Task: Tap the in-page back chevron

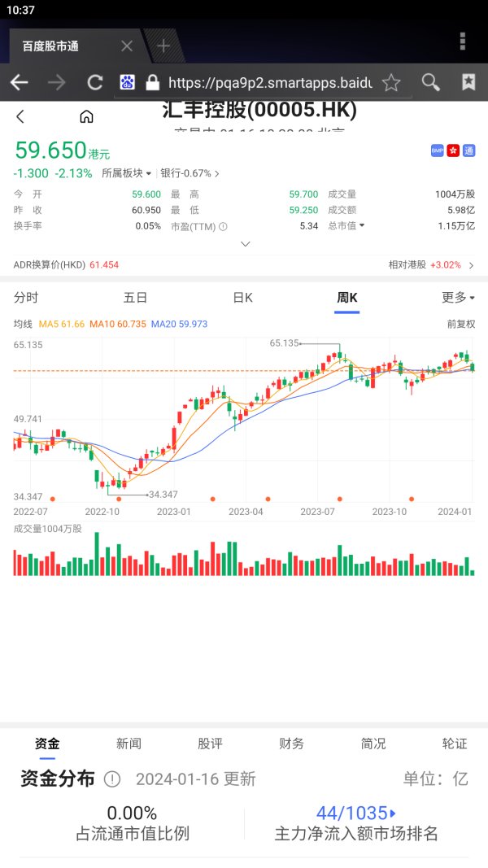Action: pyautogui.click(x=20, y=117)
